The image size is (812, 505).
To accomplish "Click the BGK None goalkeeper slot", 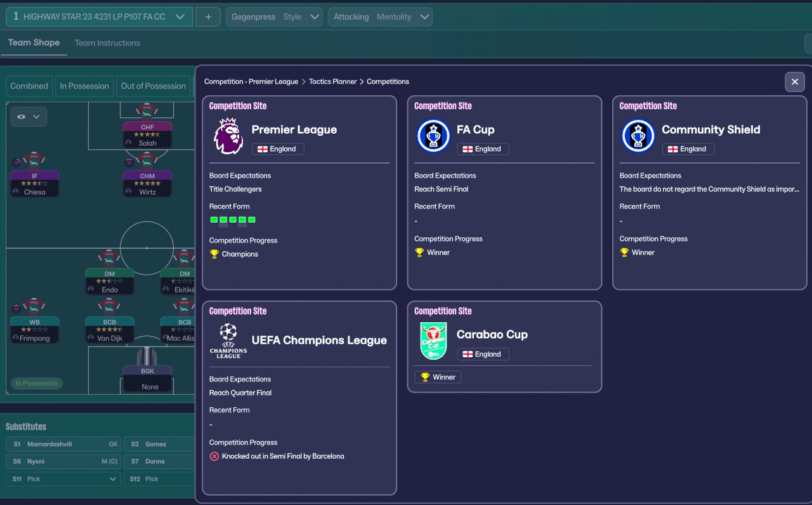I will click(147, 379).
